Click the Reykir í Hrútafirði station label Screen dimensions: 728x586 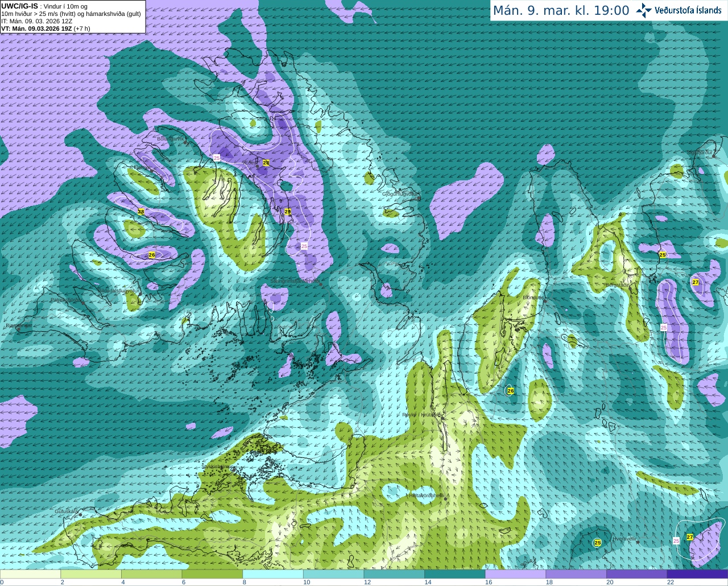pos(422,415)
